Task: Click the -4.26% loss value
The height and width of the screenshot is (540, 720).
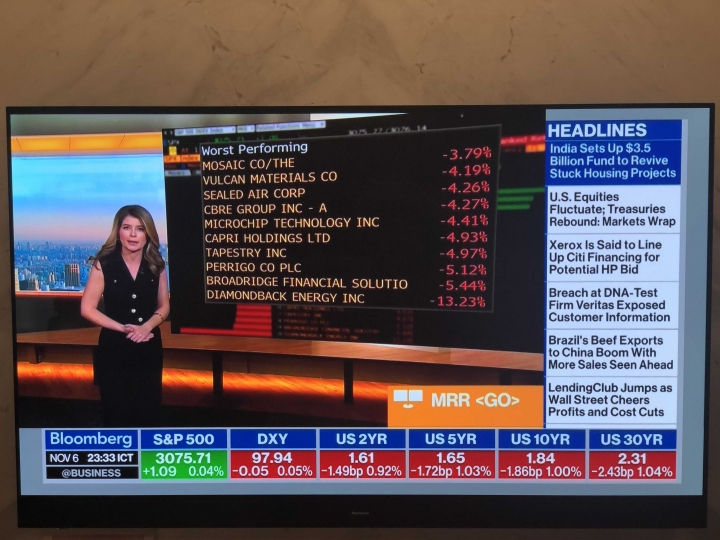Action: 466,187
